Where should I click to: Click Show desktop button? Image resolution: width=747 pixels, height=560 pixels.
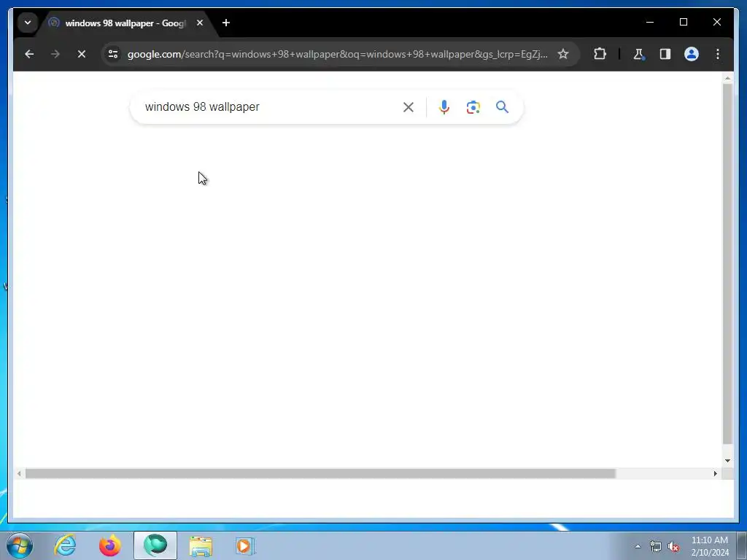point(742,546)
